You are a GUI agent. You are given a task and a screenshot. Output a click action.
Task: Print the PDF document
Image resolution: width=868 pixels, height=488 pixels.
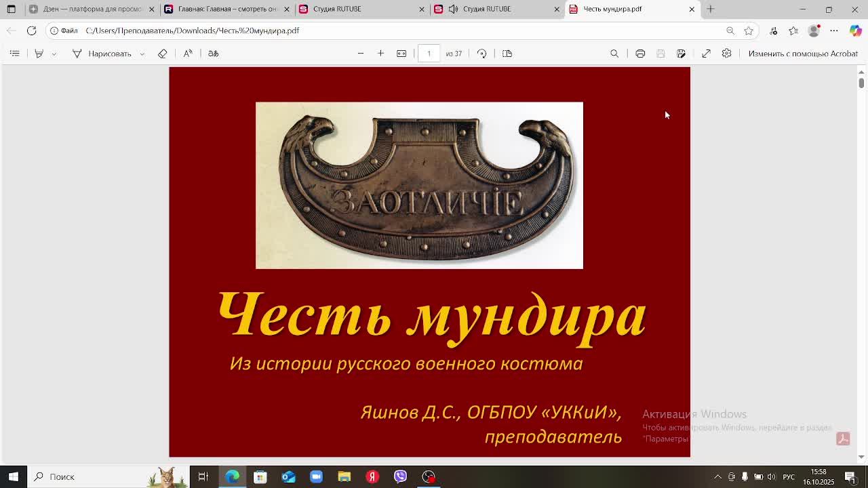point(640,54)
